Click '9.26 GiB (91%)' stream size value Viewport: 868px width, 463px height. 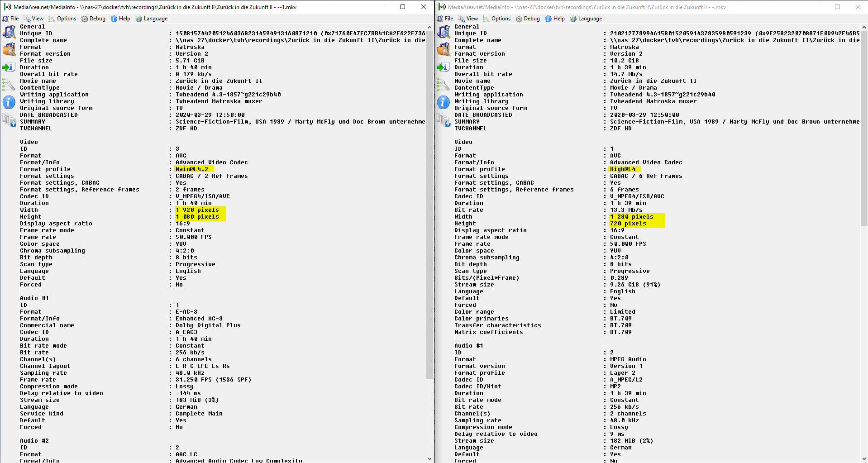click(635, 285)
